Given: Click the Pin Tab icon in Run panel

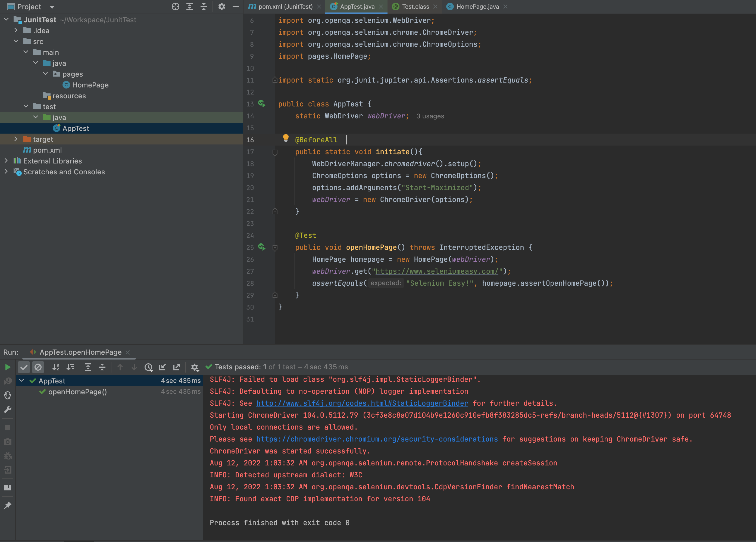Looking at the screenshot, I should 7,505.
